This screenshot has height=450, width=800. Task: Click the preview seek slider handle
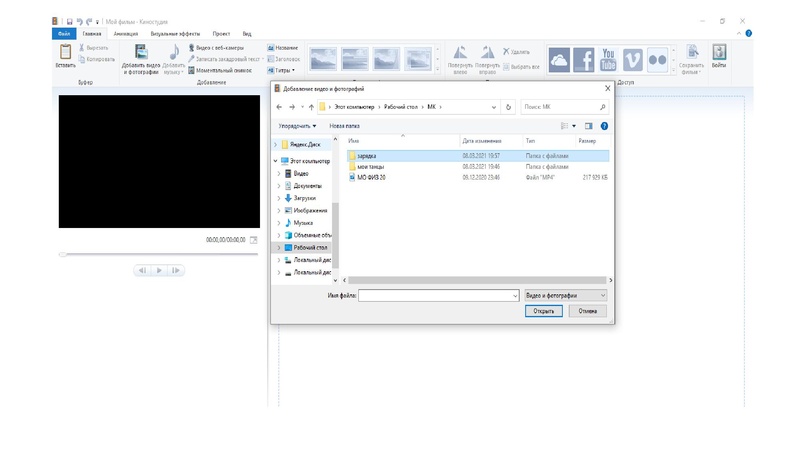click(x=63, y=254)
